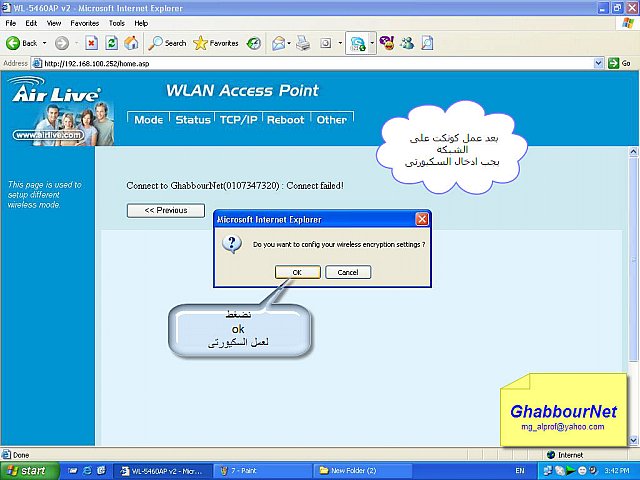Click the EN language indicator in taskbar
Image resolution: width=640 pixels, height=480 pixels.
coord(520,471)
